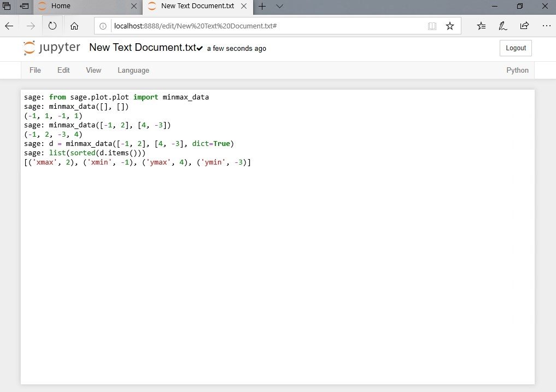Open the Settings and more ellipsis

[x=546, y=26]
